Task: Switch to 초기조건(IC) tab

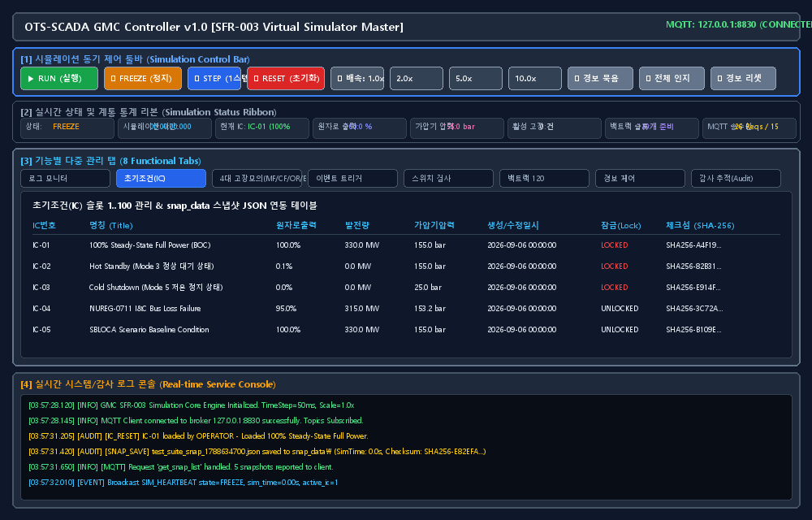Action: 161,178
